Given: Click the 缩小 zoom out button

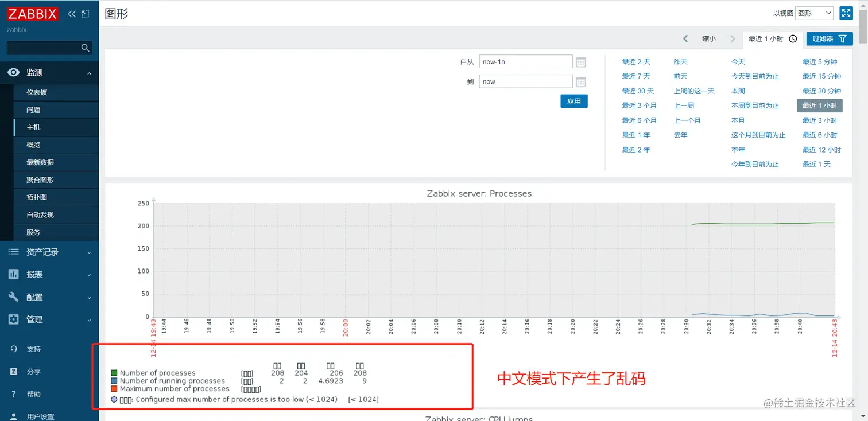Looking at the screenshot, I should [x=709, y=39].
